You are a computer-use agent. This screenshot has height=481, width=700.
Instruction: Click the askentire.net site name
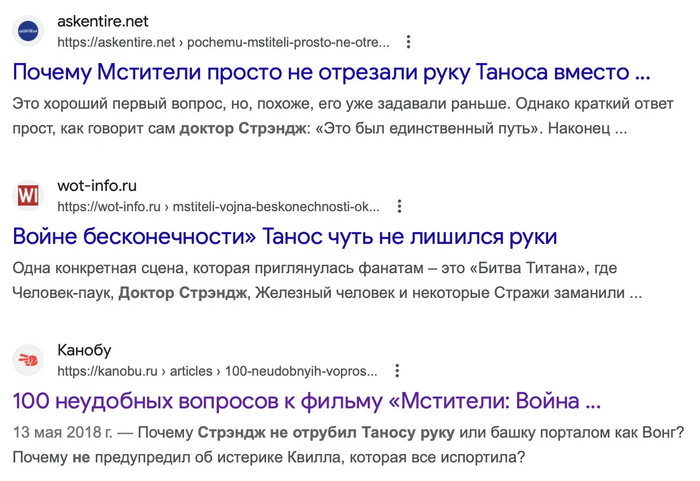pyautogui.click(x=102, y=21)
